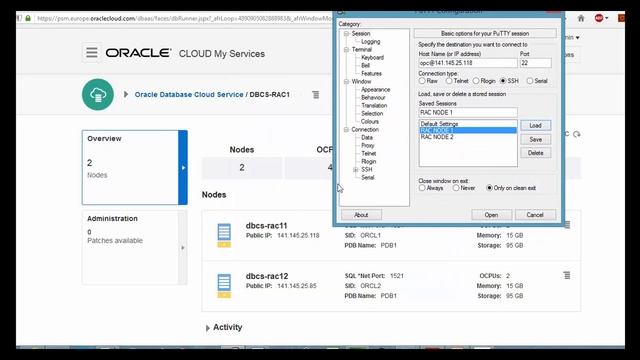Select Proxy in category tree
Viewport: 640px width, 360px height.
[x=367, y=145]
